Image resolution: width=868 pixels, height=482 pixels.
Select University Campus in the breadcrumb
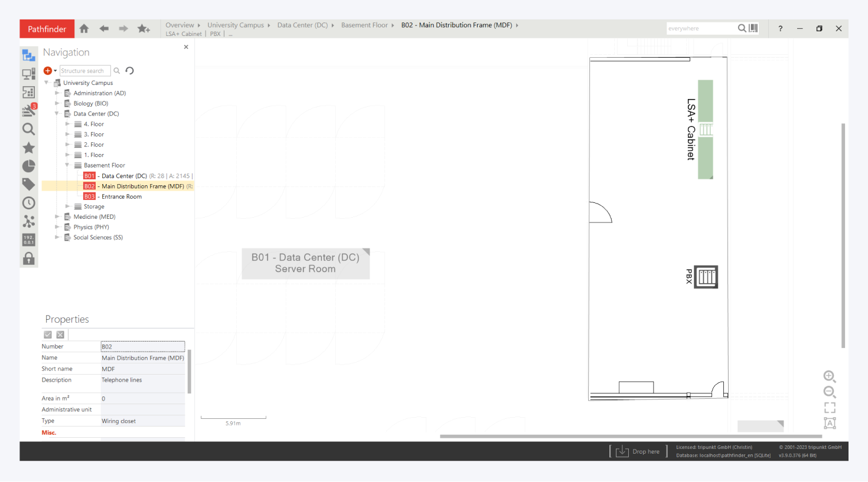click(235, 25)
